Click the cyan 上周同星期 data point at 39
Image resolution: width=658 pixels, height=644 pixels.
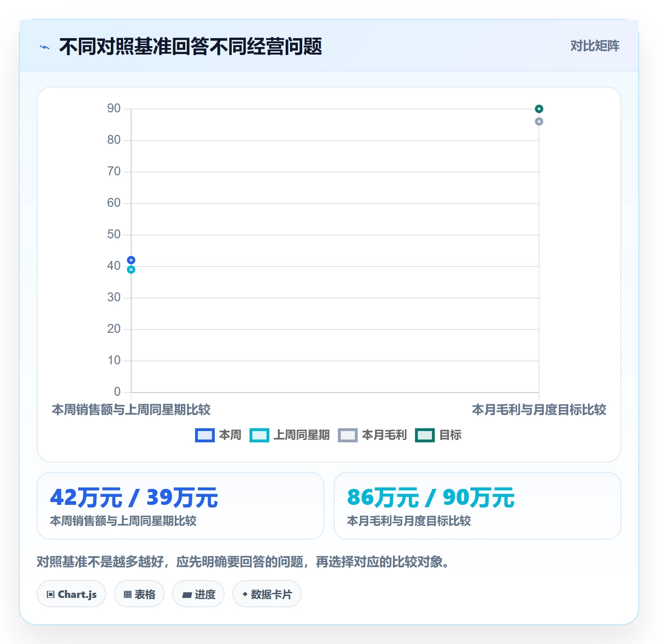coord(131,269)
